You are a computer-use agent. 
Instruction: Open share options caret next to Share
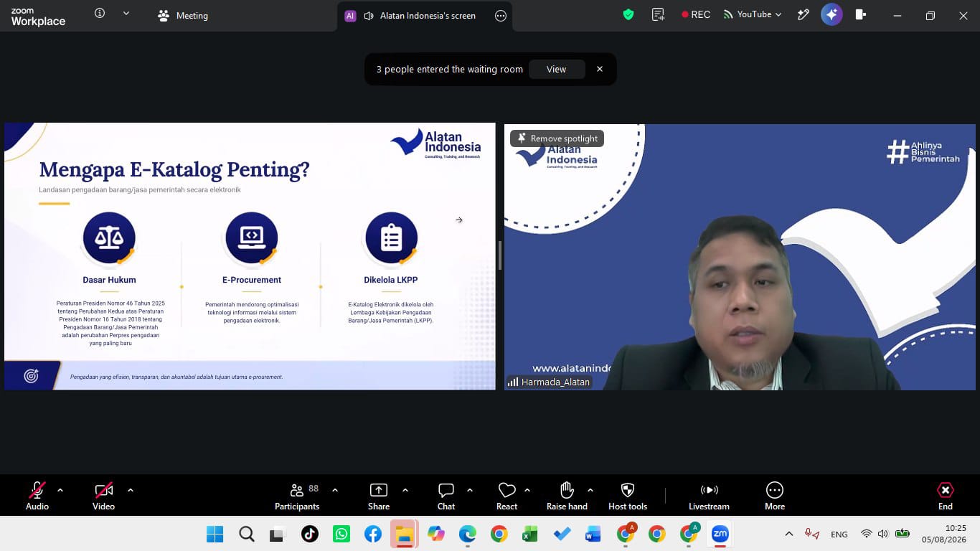405,490
